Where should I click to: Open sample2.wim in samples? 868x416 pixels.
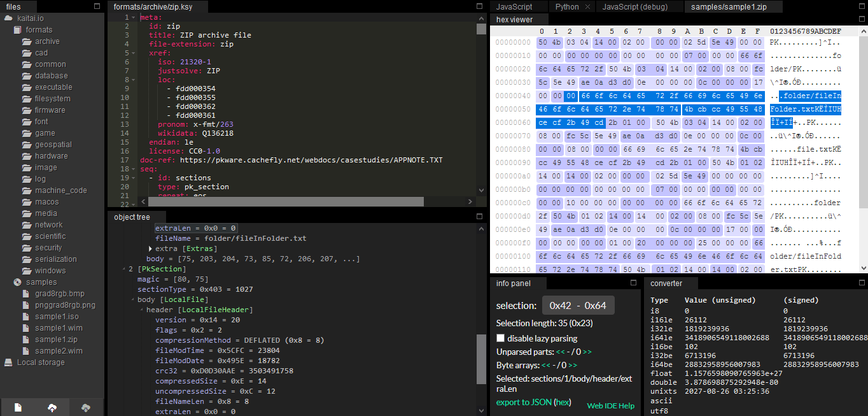tap(59, 351)
